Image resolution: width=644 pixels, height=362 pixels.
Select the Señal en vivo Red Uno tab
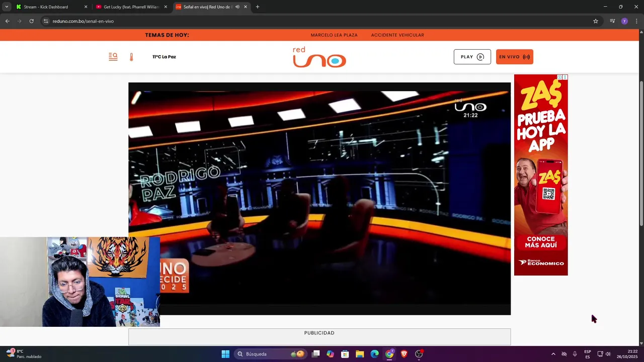206,7
